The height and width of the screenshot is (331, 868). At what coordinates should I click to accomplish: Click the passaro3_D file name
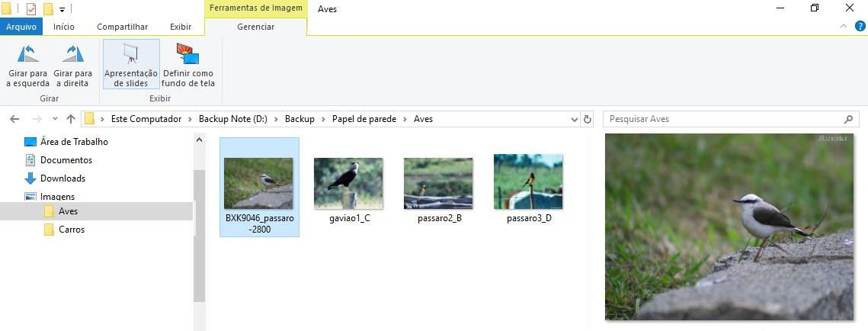tap(529, 218)
